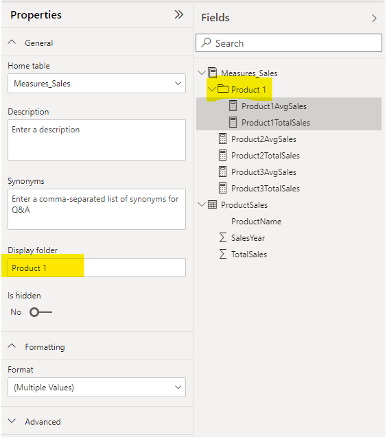This screenshot has height=438, width=386.
Task: Click the Home table label
Action: (29, 66)
